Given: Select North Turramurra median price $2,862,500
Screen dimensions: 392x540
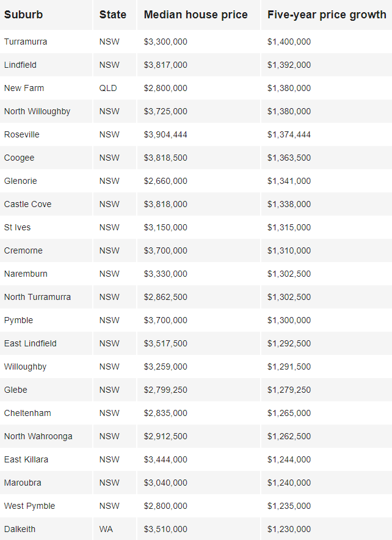Looking at the screenshot, I should tap(165, 297).
